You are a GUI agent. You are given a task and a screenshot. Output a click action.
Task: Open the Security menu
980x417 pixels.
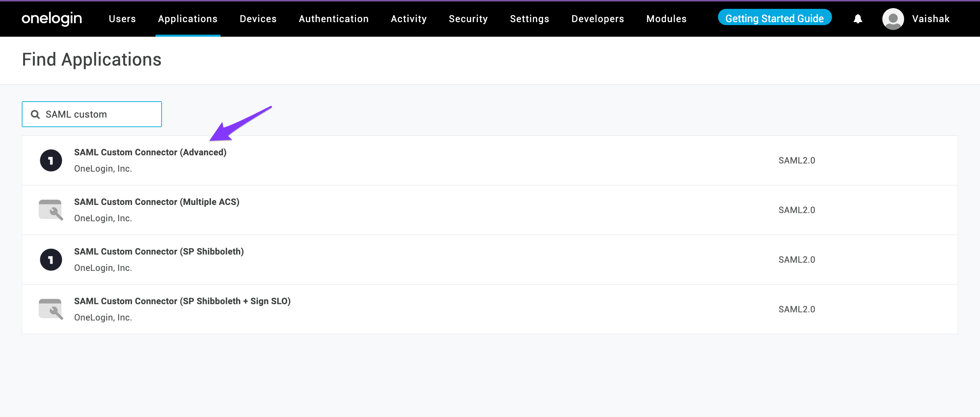point(468,19)
